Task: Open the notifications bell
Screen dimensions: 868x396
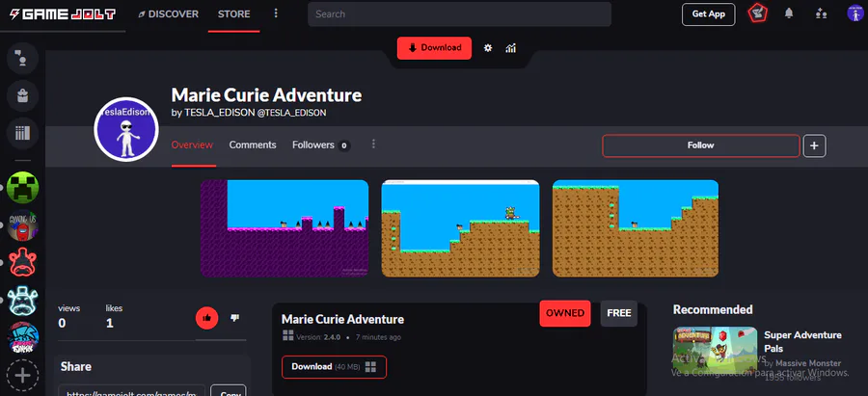Action: pyautogui.click(x=789, y=13)
